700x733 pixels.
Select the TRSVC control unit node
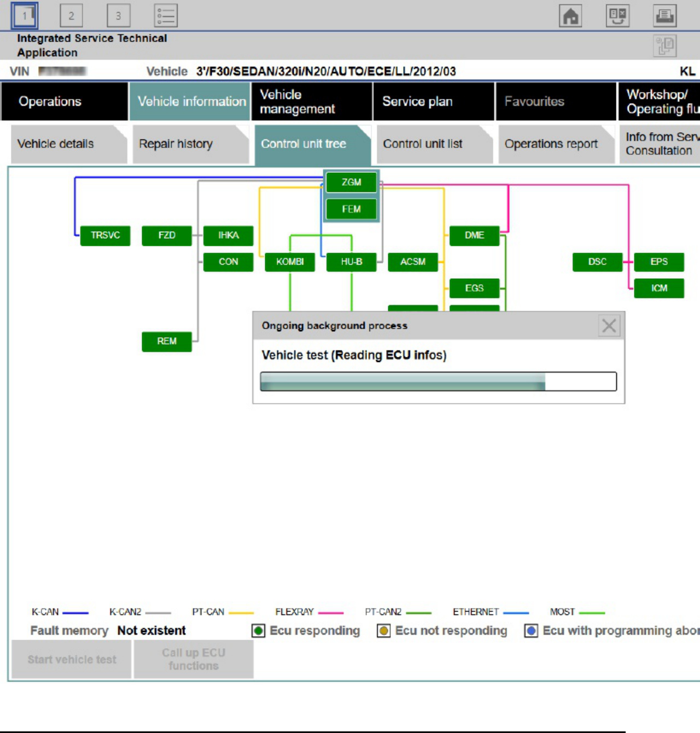click(x=106, y=236)
